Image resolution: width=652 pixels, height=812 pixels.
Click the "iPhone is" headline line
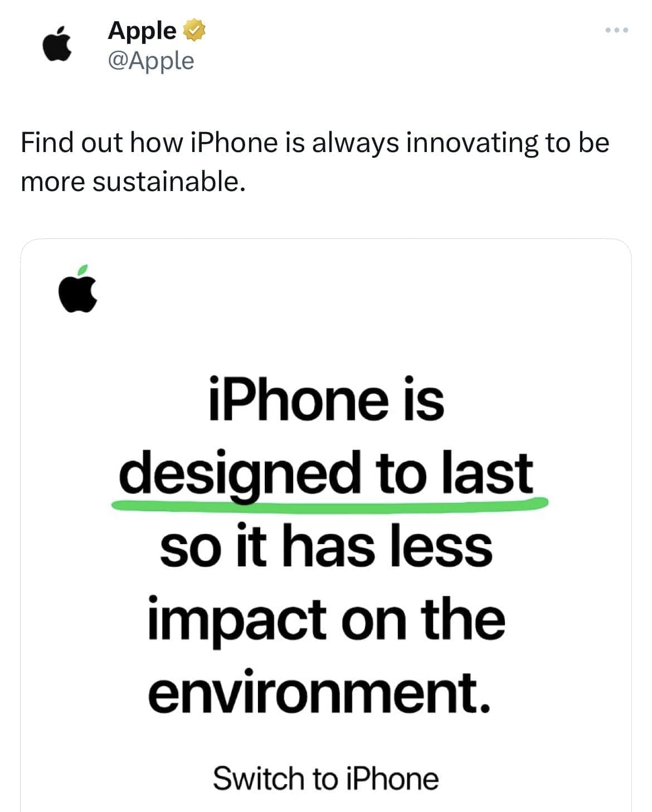(326, 399)
